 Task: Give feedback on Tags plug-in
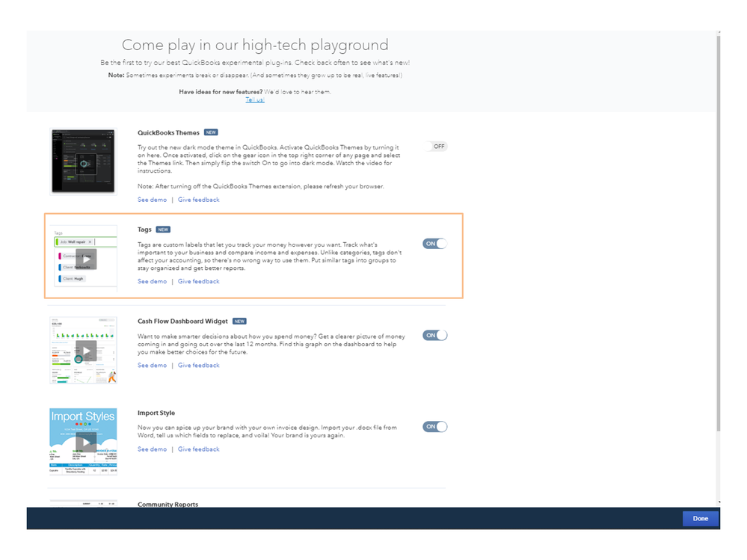pos(199,281)
